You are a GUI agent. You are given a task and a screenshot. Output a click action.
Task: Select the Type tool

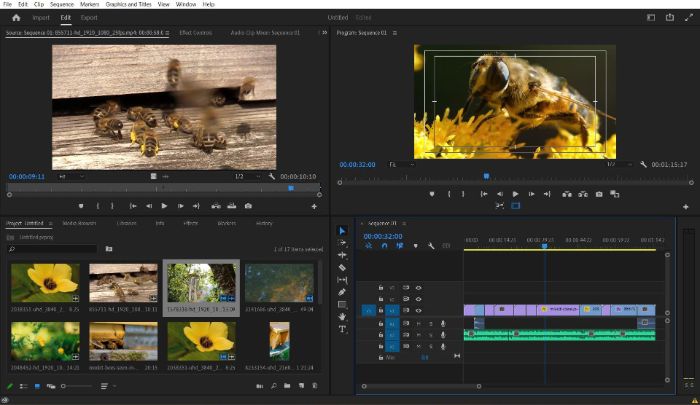click(342, 329)
